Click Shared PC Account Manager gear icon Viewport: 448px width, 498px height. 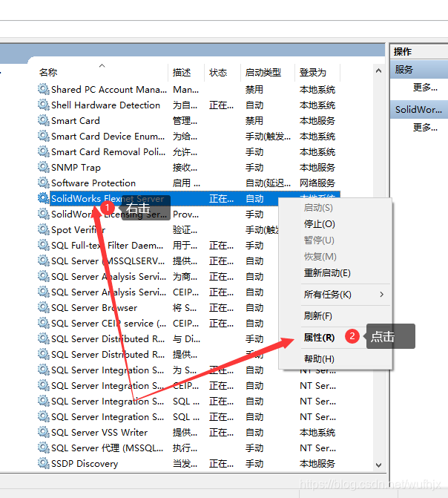click(x=44, y=90)
